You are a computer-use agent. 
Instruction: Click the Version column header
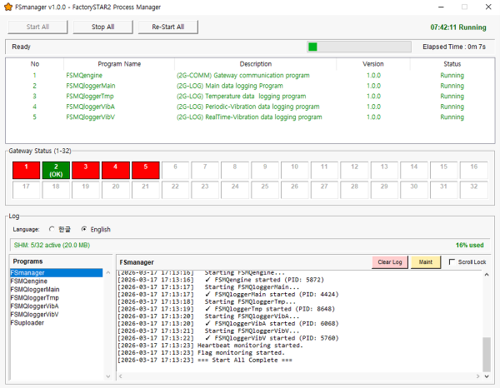pyautogui.click(x=373, y=64)
